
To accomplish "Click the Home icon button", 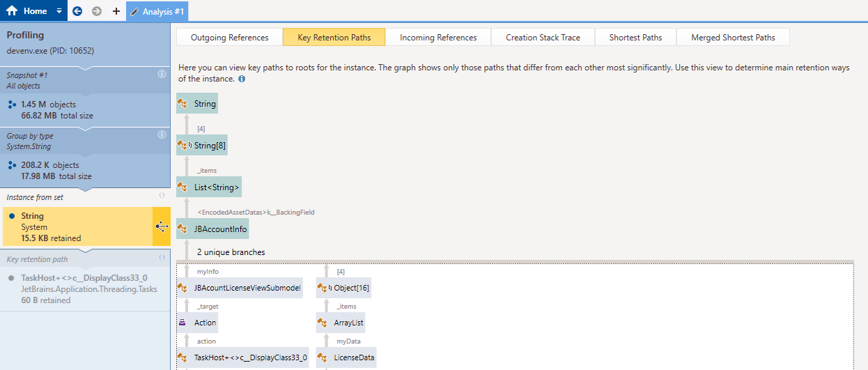I will coord(12,10).
